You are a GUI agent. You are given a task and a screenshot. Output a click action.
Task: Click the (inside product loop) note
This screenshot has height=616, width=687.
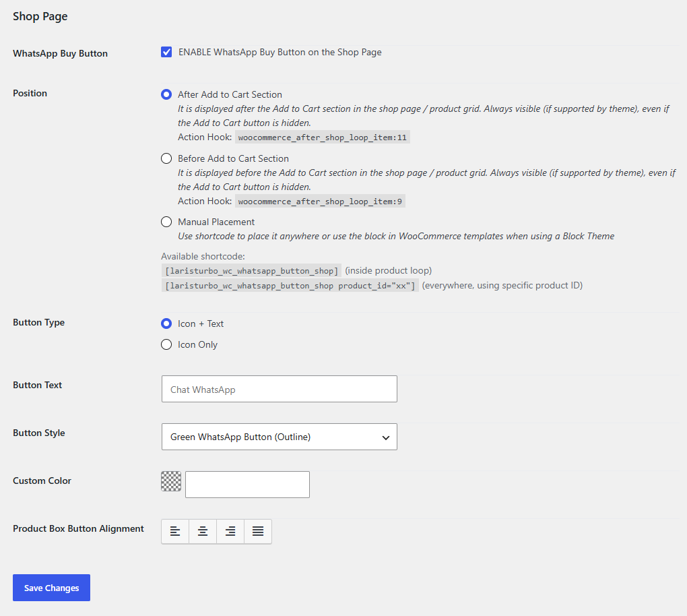389,270
